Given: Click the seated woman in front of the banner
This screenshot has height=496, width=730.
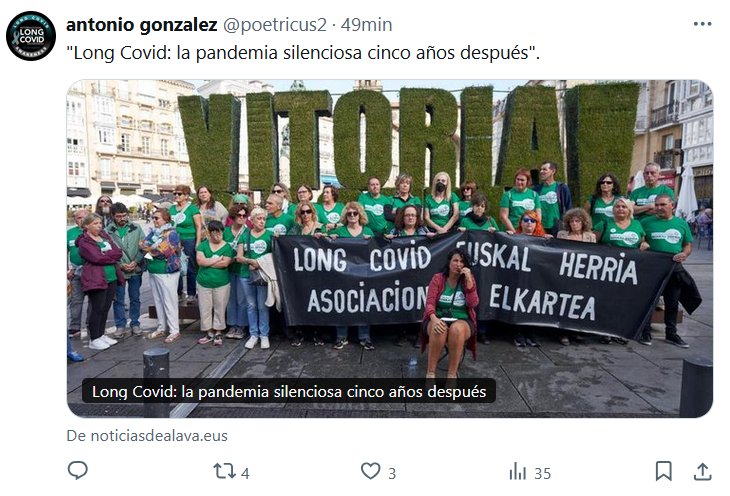Looking at the screenshot, I should (x=450, y=312).
